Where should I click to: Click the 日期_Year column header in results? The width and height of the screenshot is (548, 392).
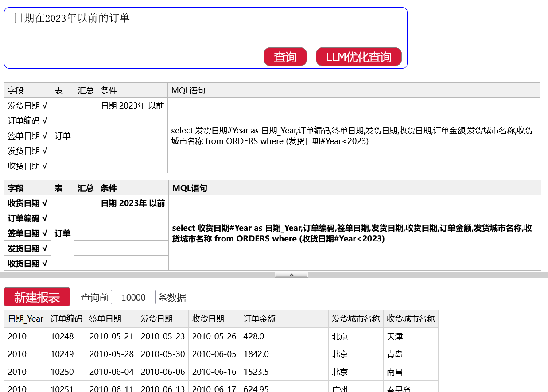click(26, 319)
